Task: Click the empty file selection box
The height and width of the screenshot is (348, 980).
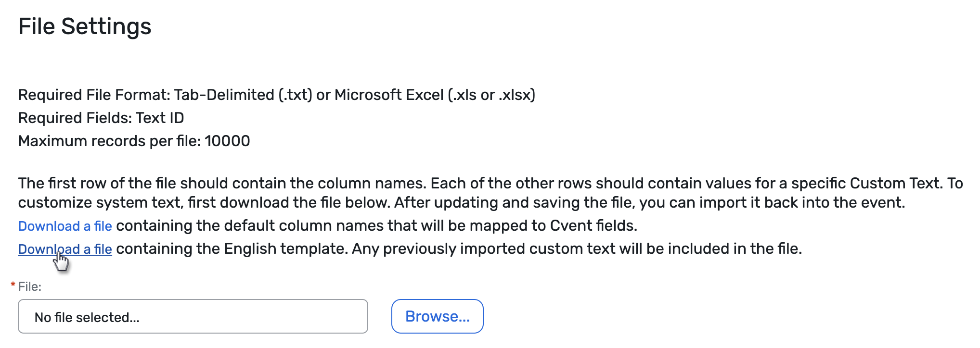Action: (193, 316)
